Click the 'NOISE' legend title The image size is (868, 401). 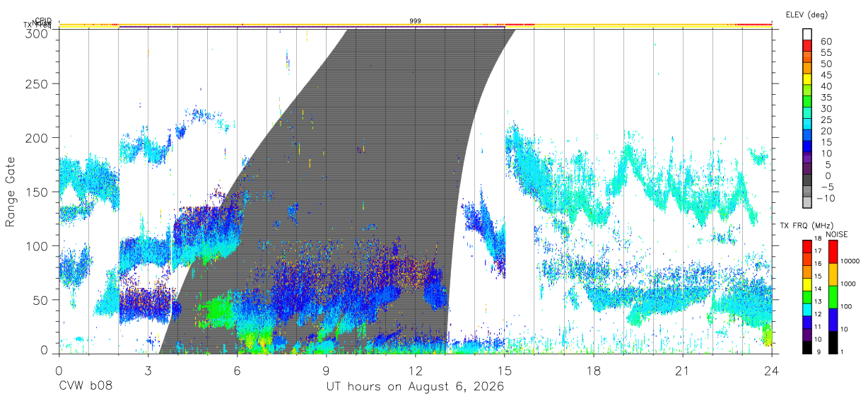pyautogui.click(x=836, y=234)
